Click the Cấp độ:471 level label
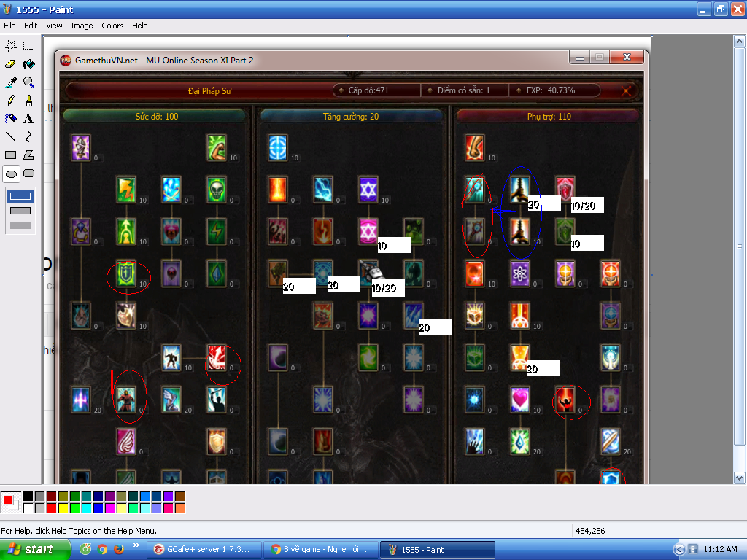747x560 pixels. coord(368,90)
